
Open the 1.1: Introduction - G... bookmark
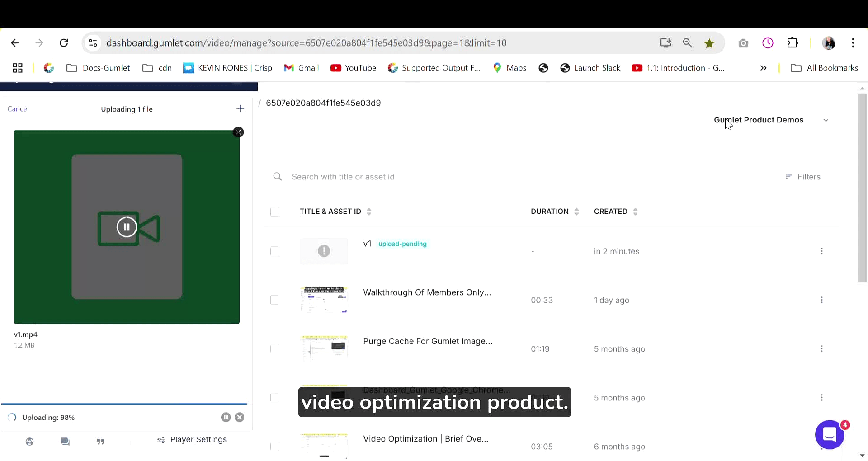678,68
